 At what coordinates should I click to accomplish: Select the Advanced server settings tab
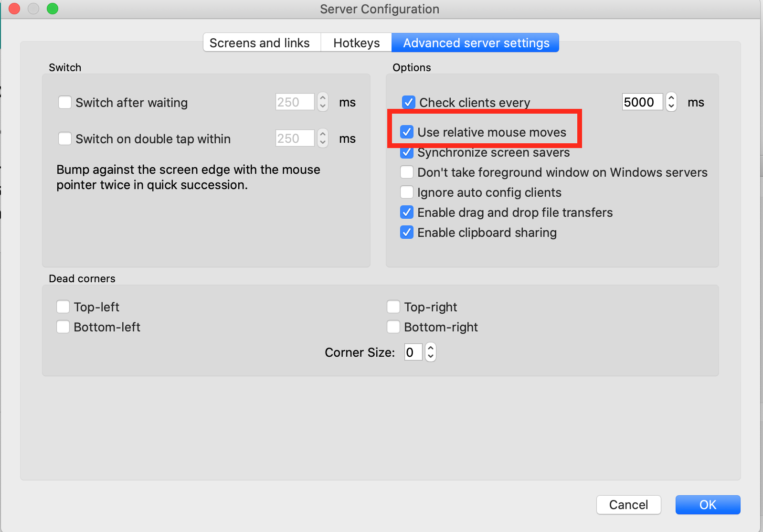476,43
